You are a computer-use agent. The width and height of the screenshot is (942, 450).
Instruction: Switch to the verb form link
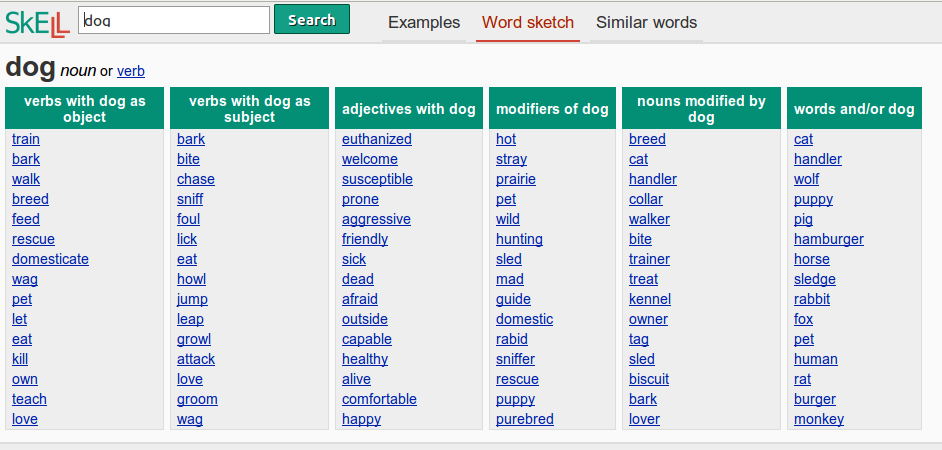pos(131,71)
